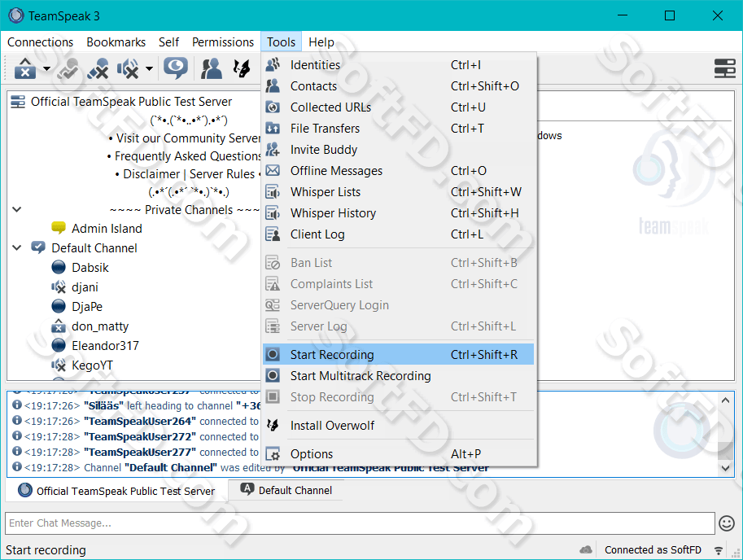743x560 pixels.
Task: Click the disconnect from server toolbar icon
Action: point(25,68)
